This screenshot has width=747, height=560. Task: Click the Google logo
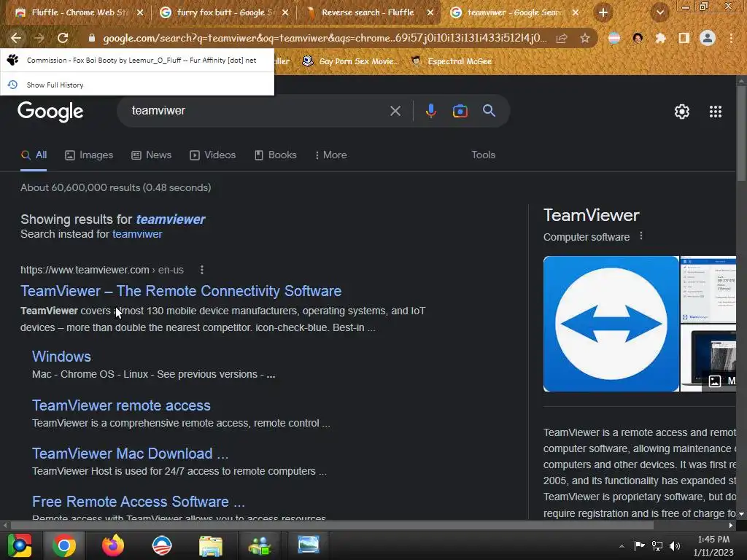pyautogui.click(x=50, y=112)
